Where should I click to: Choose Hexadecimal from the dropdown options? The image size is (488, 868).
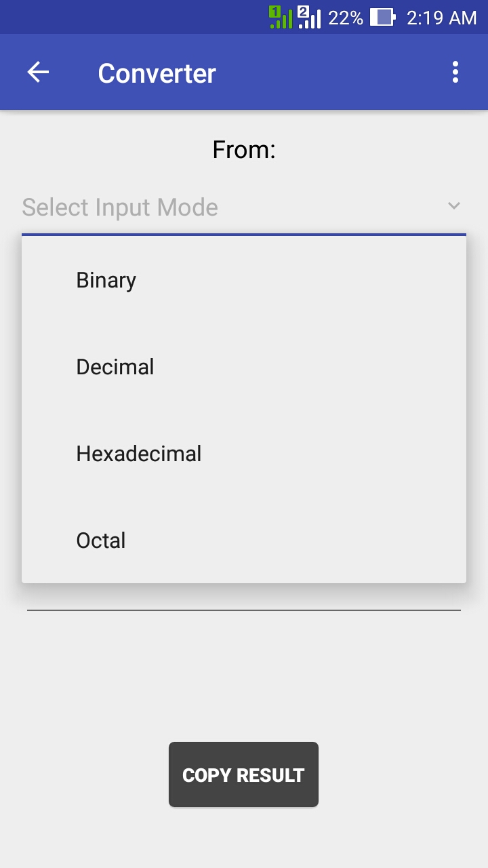138,453
